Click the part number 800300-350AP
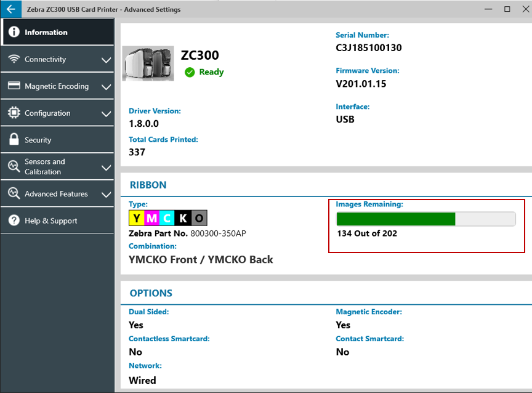This screenshot has height=393, width=532. [218, 233]
